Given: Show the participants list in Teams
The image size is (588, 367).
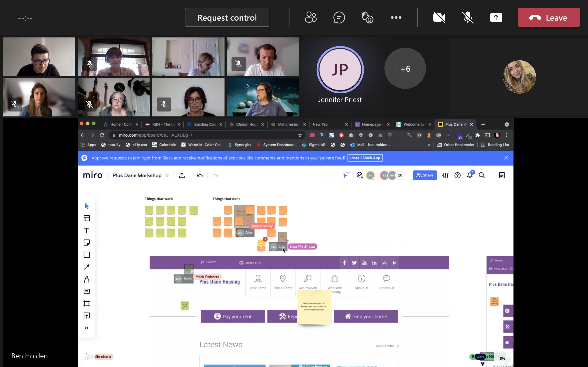Looking at the screenshot, I should (310, 17).
